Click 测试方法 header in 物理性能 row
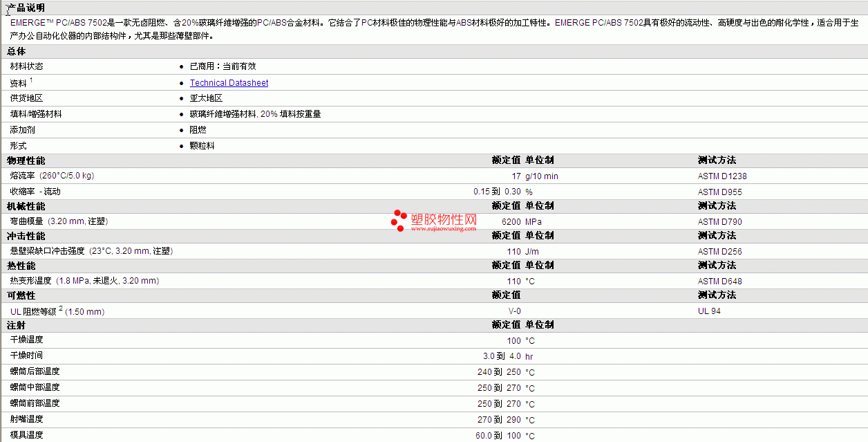 tap(717, 160)
